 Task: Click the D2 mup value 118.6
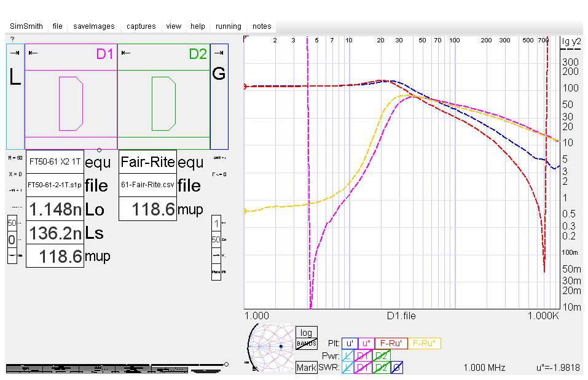click(147, 209)
